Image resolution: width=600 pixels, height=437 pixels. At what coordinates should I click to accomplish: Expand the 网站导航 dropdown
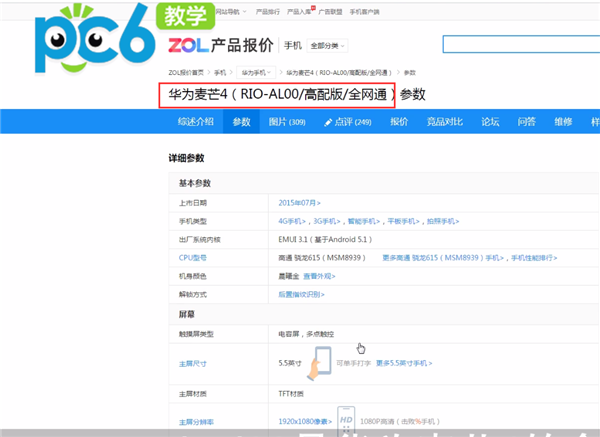coord(231,12)
